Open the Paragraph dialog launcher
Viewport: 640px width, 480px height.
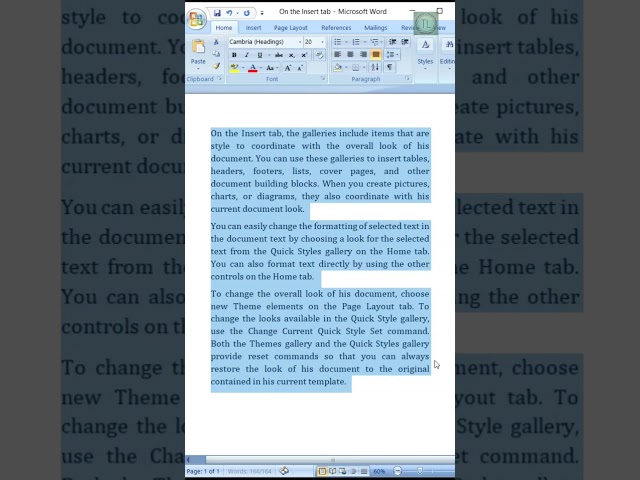(407, 78)
